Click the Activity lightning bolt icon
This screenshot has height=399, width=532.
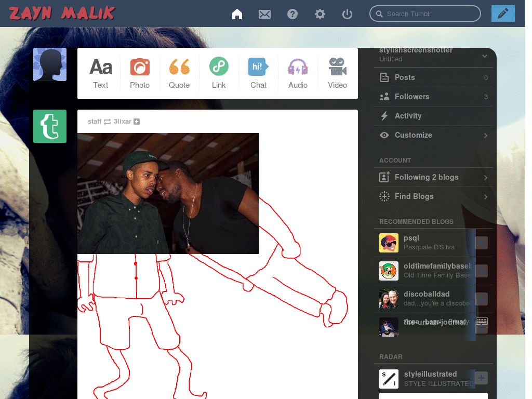click(x=384, y=116)
